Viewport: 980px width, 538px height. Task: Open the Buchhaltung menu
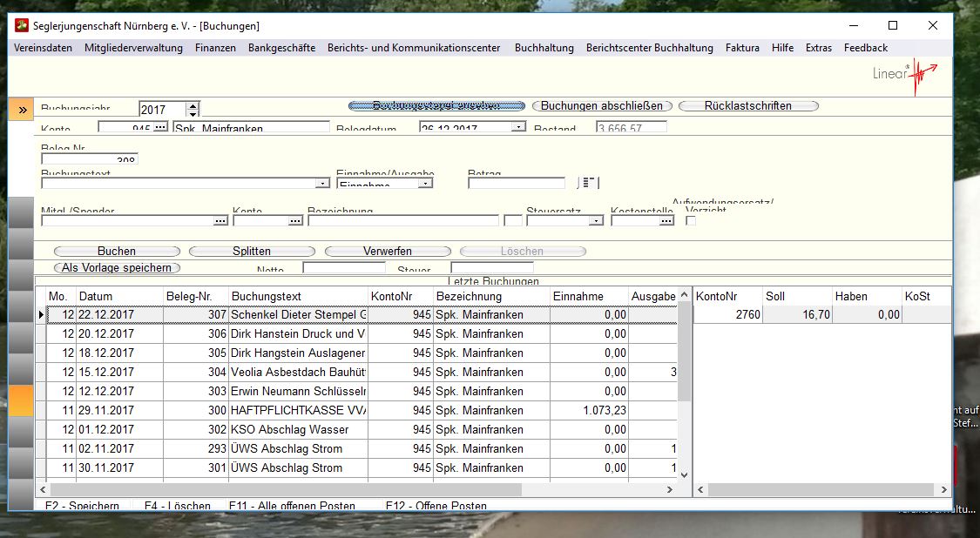[x=544, y=48]
